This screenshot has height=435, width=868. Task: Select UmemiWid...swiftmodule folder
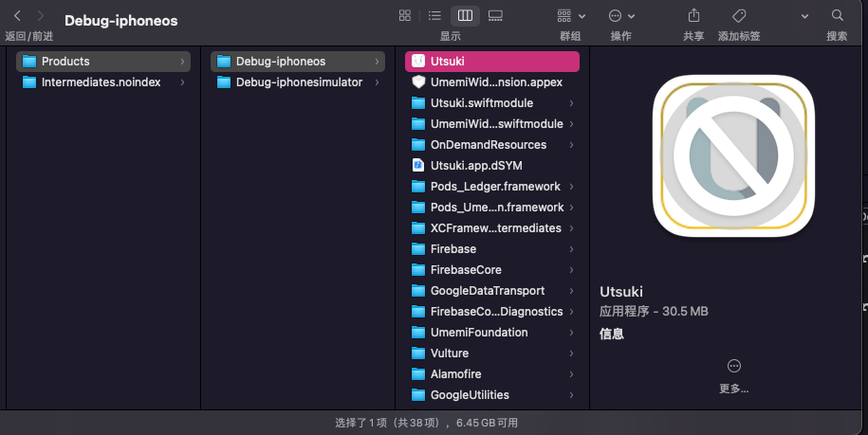coord(492,124)
